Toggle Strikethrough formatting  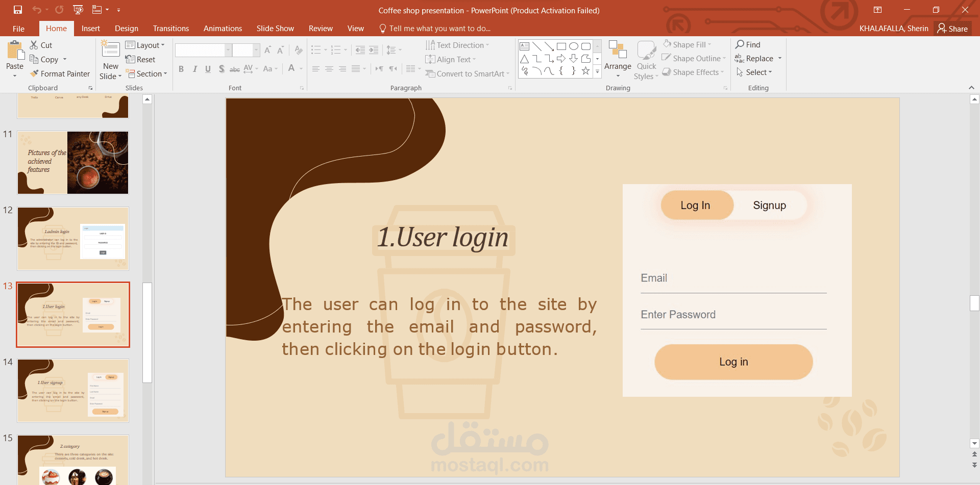pos(234,69)
